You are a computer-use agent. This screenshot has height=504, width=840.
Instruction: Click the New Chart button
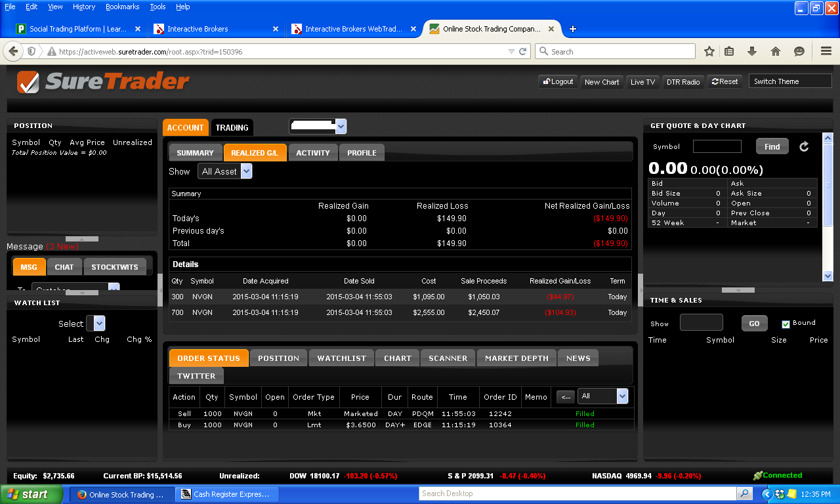pos(602,82)
